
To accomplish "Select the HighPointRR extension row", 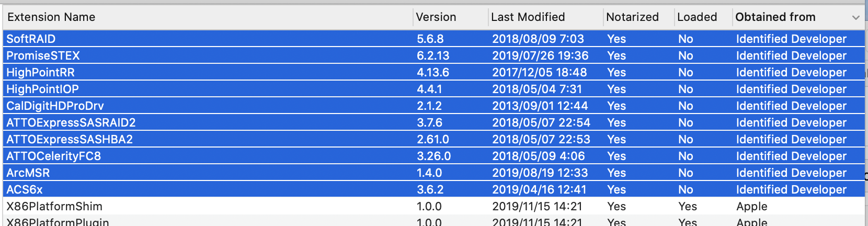I will (433, 72).
